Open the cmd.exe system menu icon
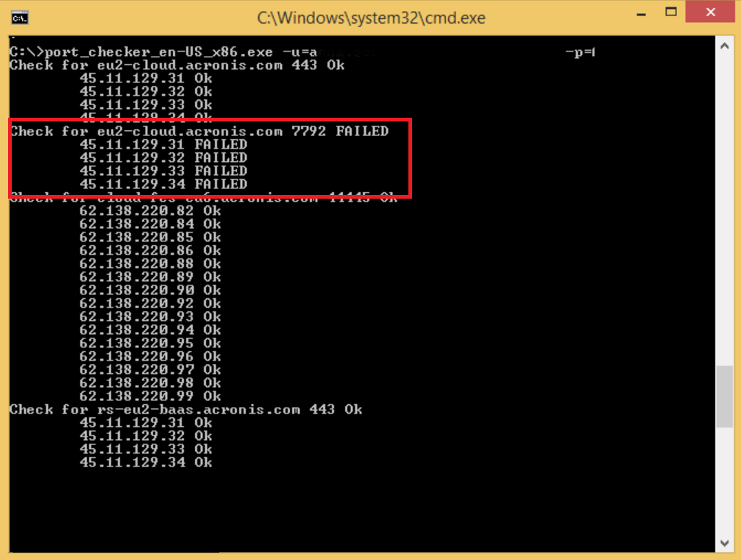Screen dimensions: 741x560 point(21,16)
